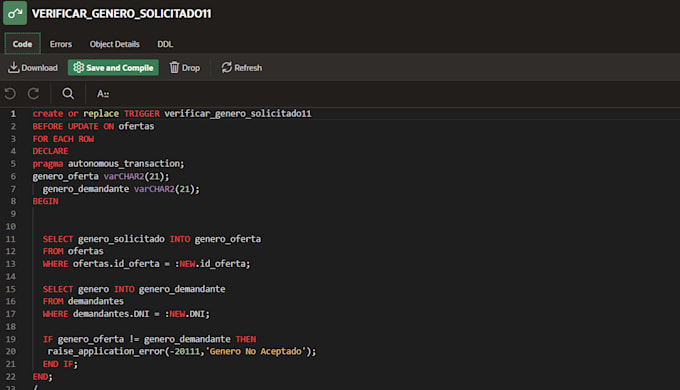Click Save and Compile button
Screen dimensions: 680x390
tap(113, 68)
